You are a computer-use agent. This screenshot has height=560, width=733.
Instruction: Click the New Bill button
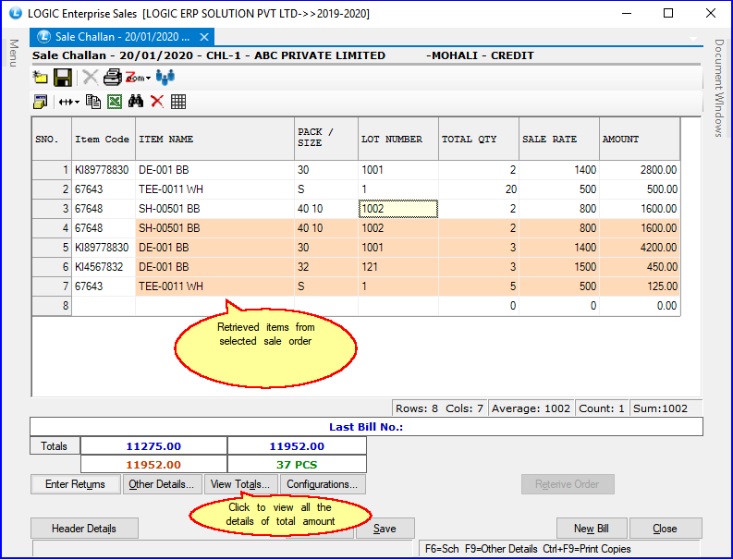[x=592, y=529]
